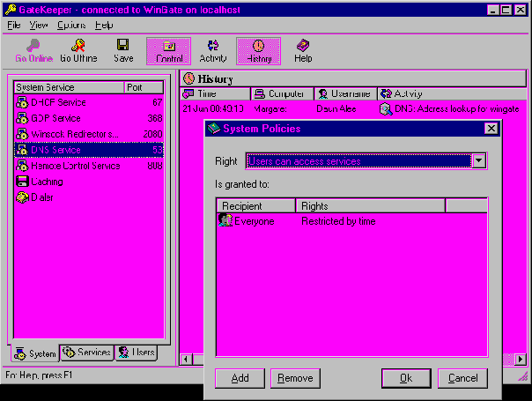Confirm with the Ok button
Image resolution: width=532 pixels, height=401 pixels.
point(406,378)
